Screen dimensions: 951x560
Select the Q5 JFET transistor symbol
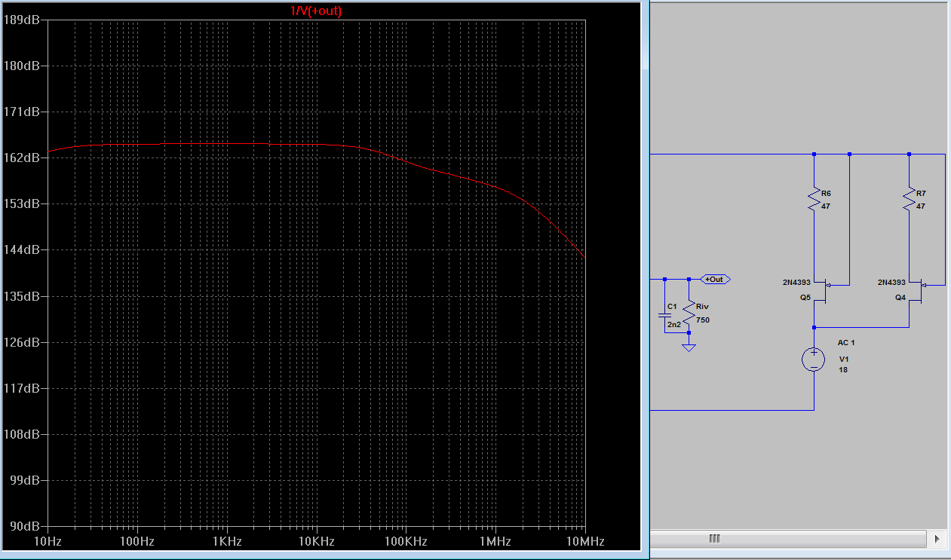click(821, 290)
